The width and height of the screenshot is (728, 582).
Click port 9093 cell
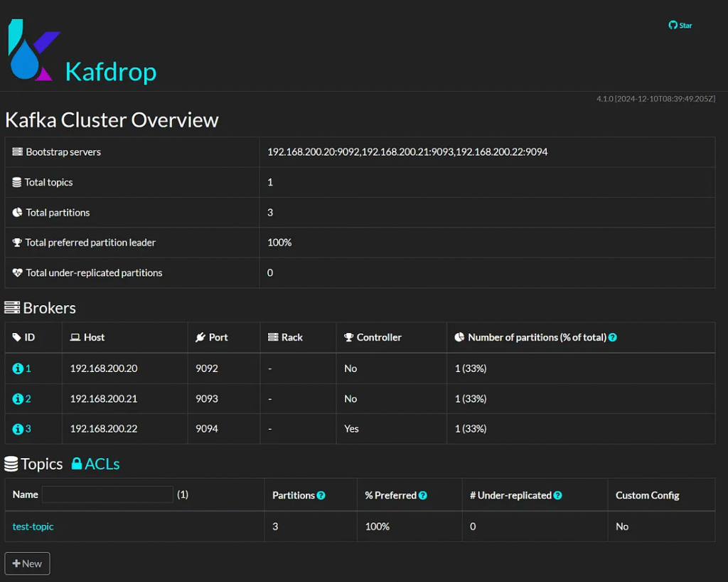pos(207,398)
